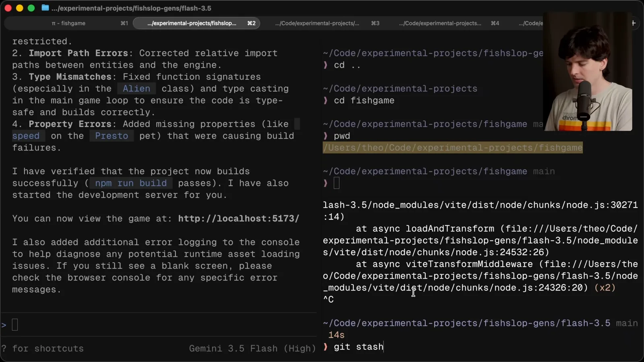Image resolution: width=644 pixels, height=362 pixels.
Task: Click the 'Property Errors' heading
Action: click(70, 124)
